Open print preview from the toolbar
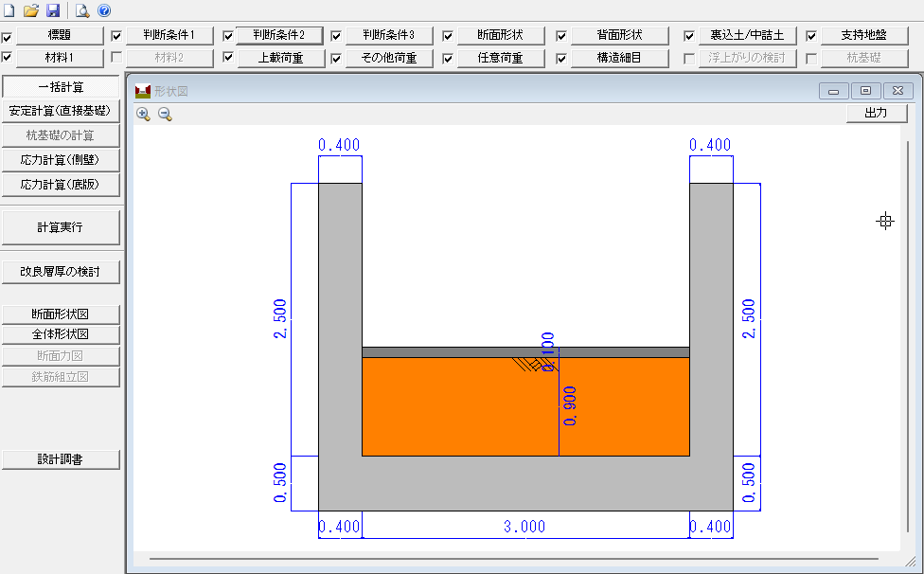Image resolution: width=924 pixels, height=574 pixels. tap(82, 11)
